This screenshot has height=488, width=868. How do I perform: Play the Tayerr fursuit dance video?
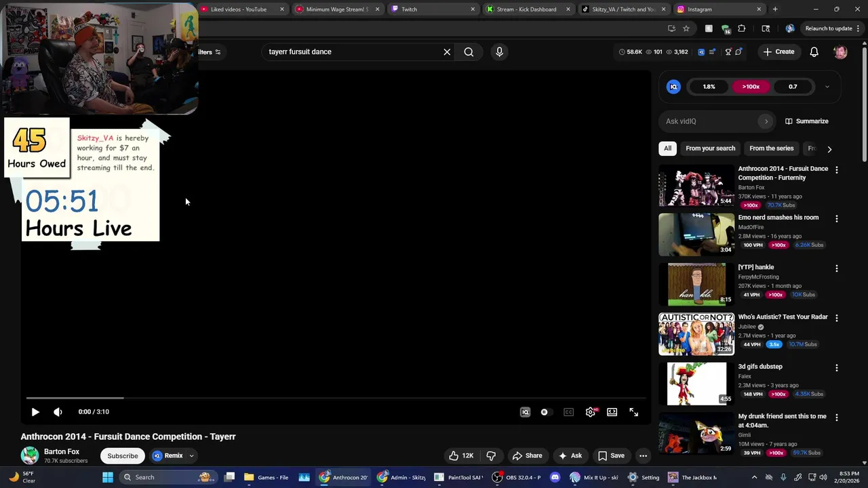click(x=35, y=411)
